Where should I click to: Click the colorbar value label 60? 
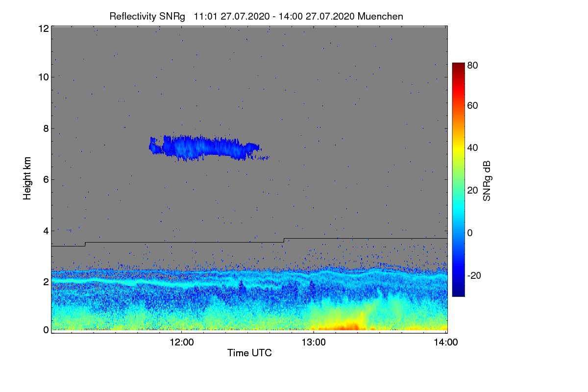coord(473,105)
